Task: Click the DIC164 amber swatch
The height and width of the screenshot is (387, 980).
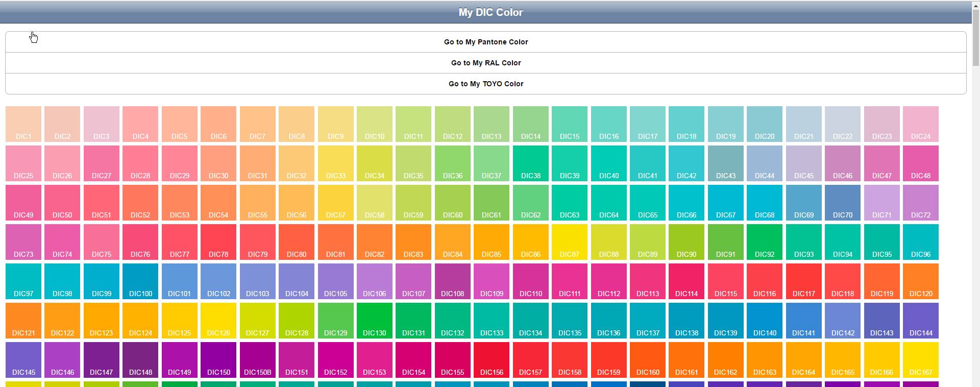Action: 804,360
